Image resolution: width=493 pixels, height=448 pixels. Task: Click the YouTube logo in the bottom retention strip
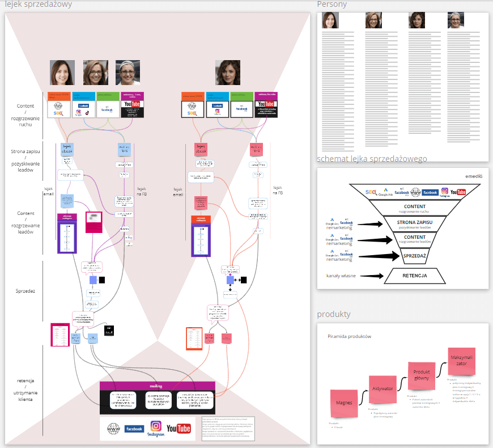point(178,429)
